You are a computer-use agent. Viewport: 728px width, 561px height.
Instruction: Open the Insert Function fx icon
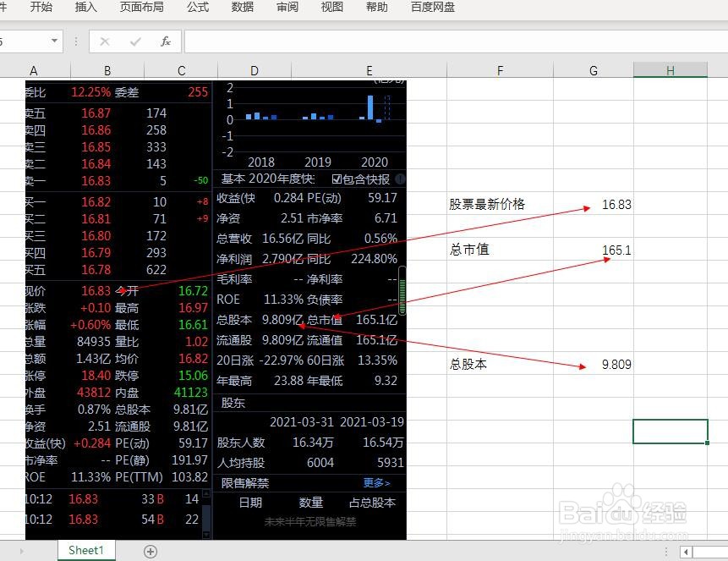pos(166,41)
